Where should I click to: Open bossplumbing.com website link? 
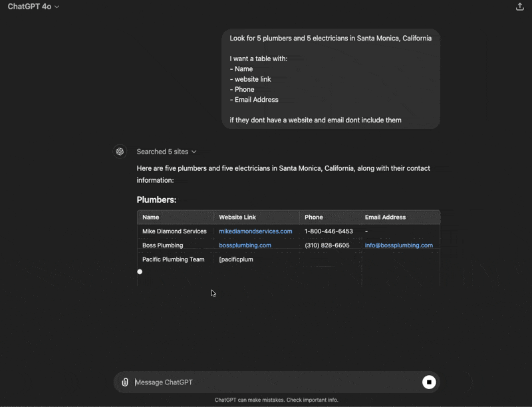[x=245, y=245]
